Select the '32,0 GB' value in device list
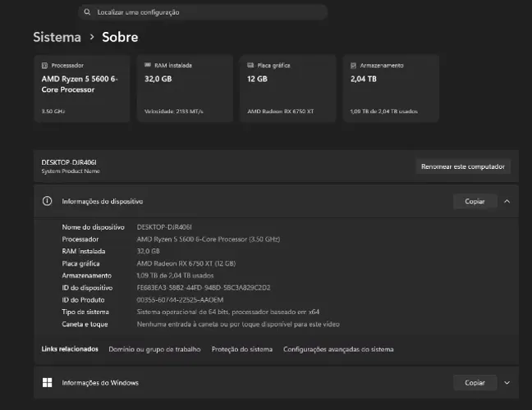 click(x=148, y=251)
